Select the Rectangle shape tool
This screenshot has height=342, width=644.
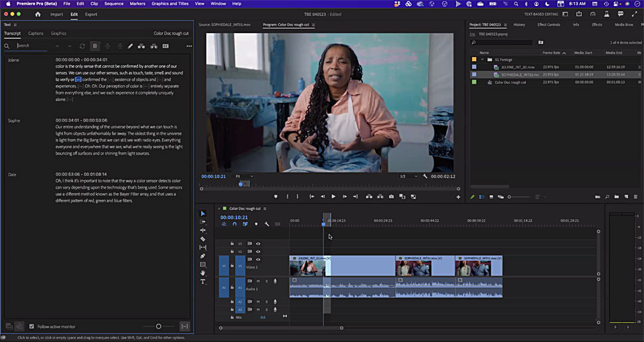(x=203, y=264)
